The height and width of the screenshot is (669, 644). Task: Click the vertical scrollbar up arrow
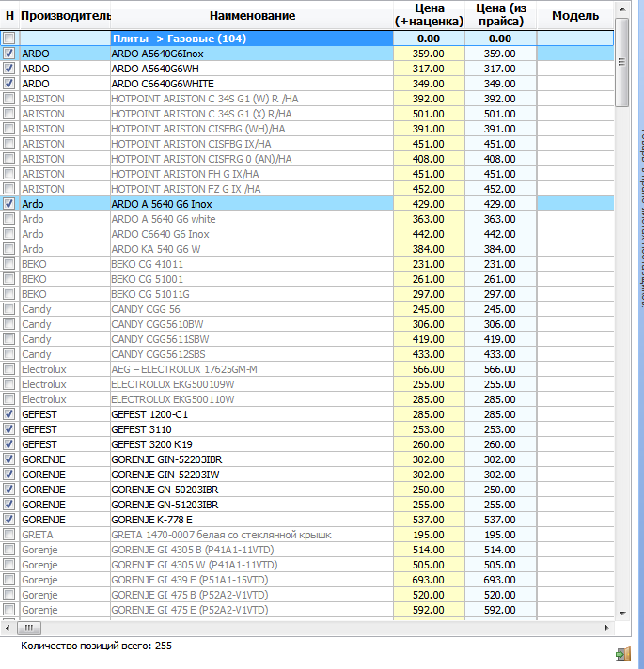[x=622, y=9]
